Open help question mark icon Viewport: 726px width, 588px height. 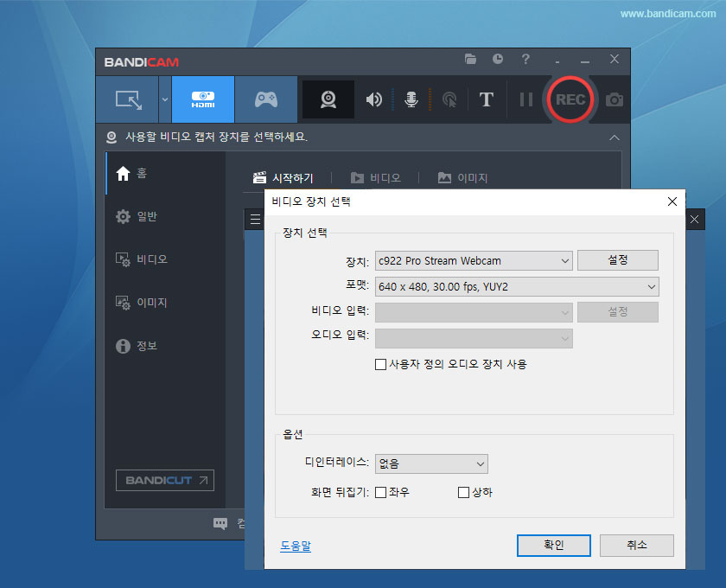[525, 59]
